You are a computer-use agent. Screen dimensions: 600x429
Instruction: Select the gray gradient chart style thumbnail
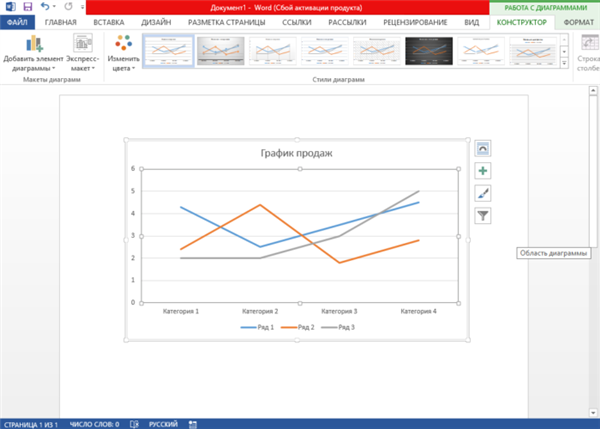coord(220,51)
